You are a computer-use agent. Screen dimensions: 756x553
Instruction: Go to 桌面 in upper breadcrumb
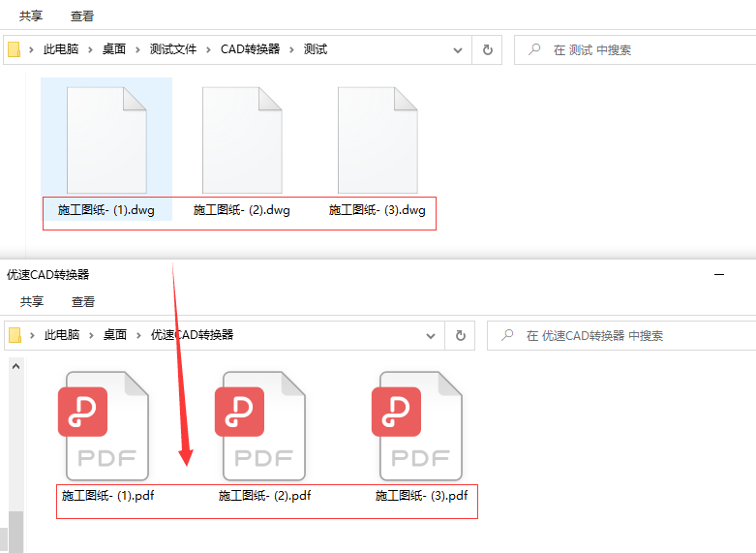coord(114,49)
